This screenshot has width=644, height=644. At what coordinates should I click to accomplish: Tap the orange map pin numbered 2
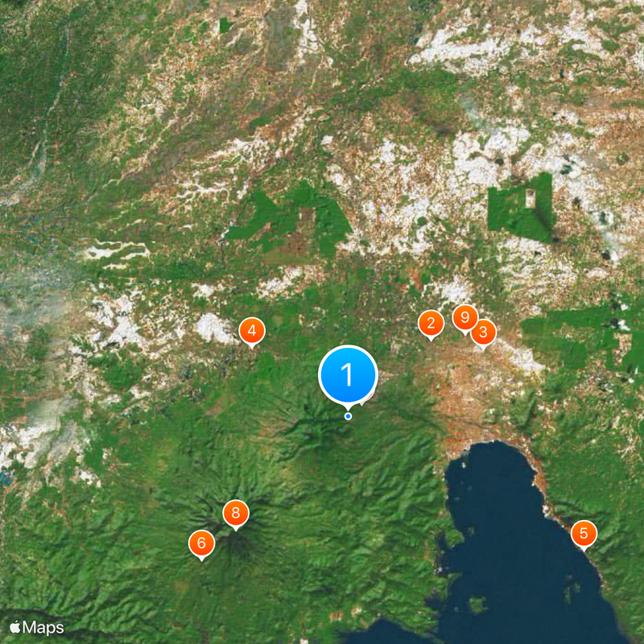click(431, 324)
